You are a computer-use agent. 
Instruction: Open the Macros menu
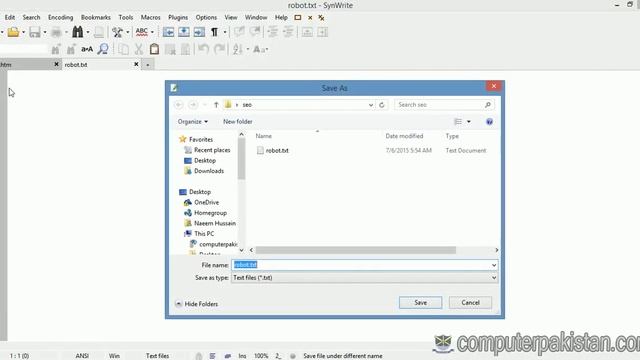click(151, 17)
